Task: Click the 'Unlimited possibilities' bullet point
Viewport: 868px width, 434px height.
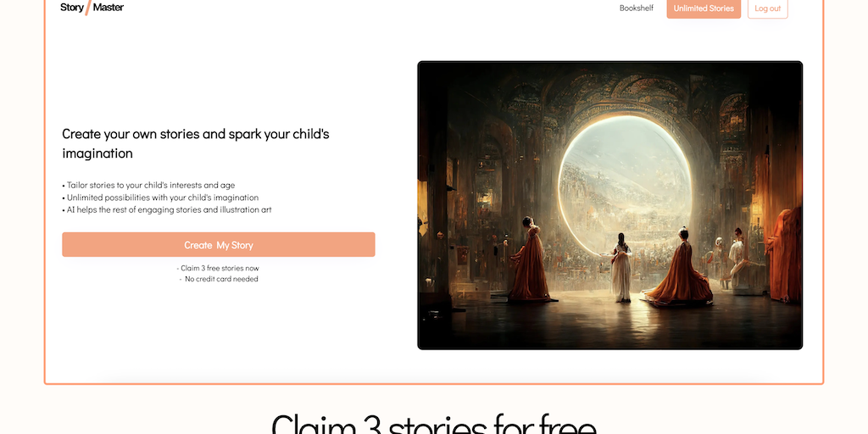Action: pyautogui.click(x=160, y=197)
